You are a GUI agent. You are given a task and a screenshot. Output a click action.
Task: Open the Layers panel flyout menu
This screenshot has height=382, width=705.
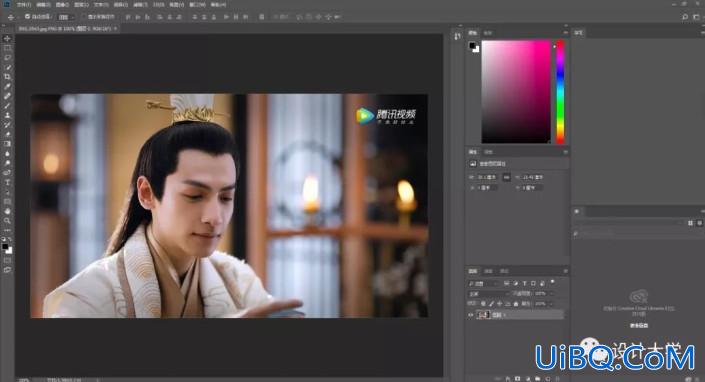tap(565, 271)
